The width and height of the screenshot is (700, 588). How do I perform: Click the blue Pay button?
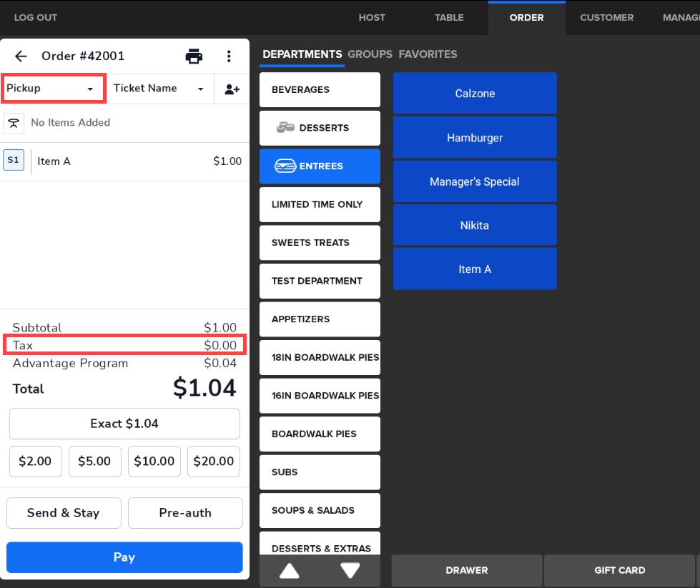coord(124,557)
